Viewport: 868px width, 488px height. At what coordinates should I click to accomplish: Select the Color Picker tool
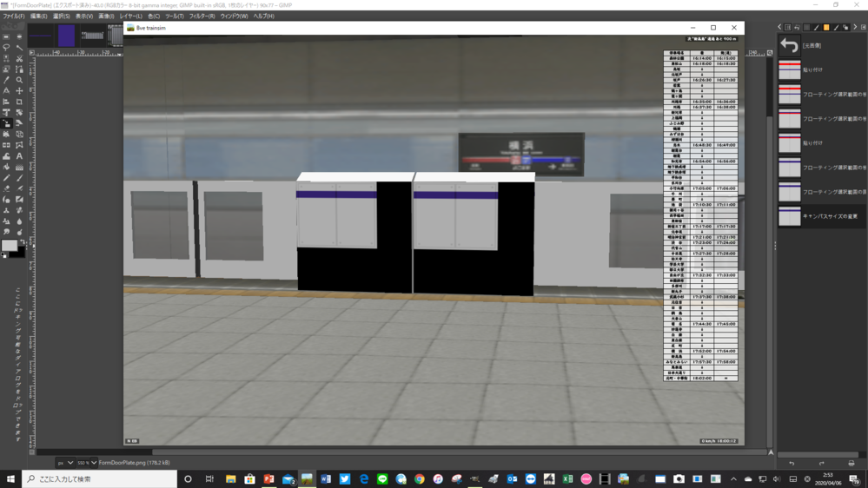[x=6, y=80]
